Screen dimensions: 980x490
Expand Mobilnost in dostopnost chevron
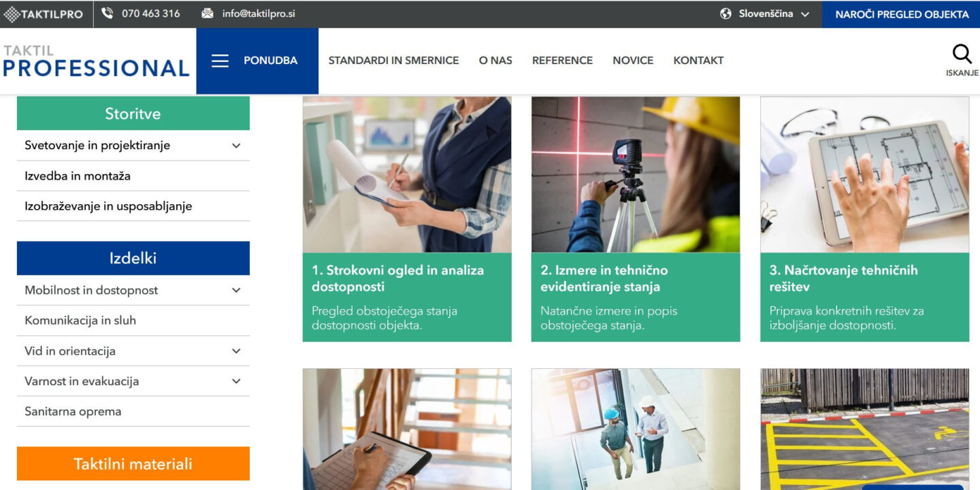[236, 290]
